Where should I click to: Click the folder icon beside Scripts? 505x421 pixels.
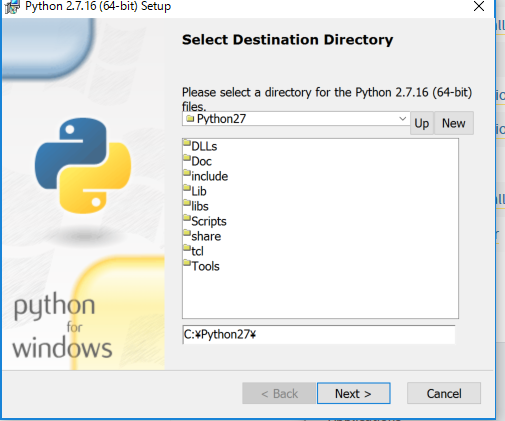point(187,218)
